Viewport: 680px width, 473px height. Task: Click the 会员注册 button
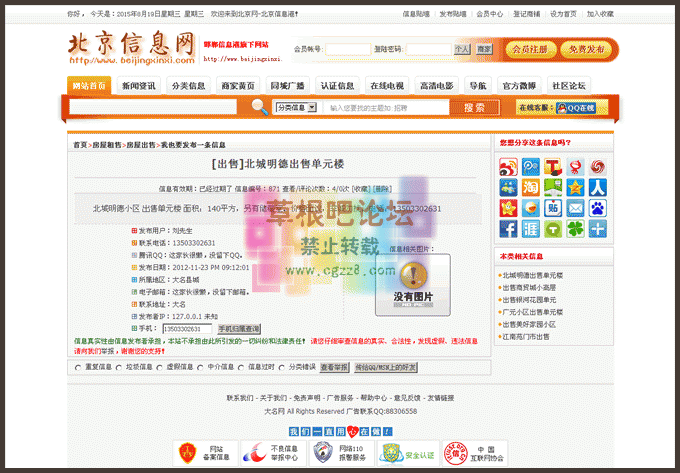coord(530,49)
